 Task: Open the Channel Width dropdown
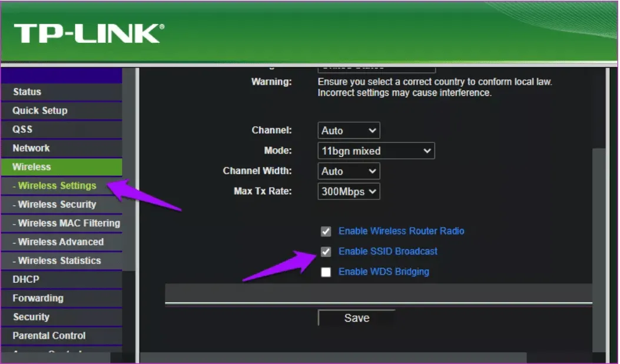click(x=349, y=171)
